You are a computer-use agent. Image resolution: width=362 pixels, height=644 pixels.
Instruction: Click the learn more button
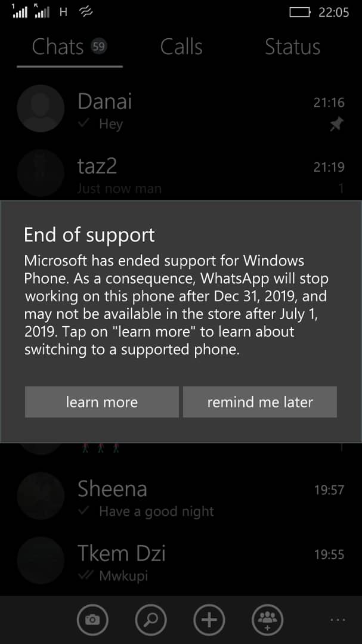[102, 402]
